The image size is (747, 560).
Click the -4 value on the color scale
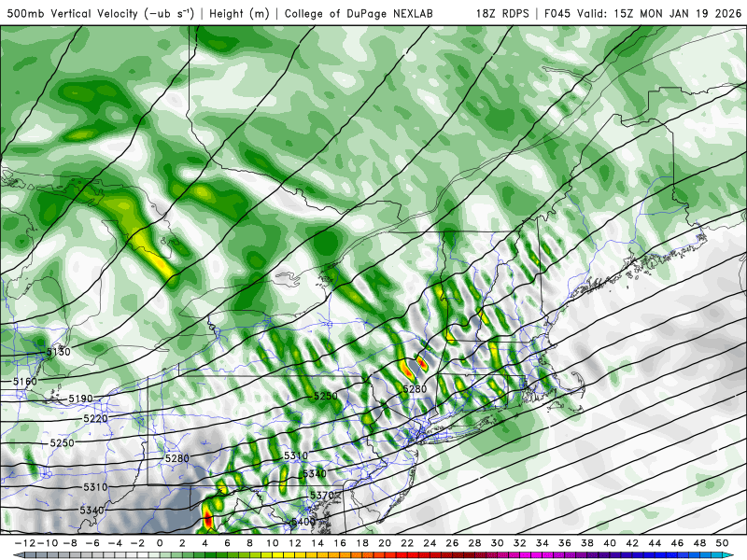[114, 543]
